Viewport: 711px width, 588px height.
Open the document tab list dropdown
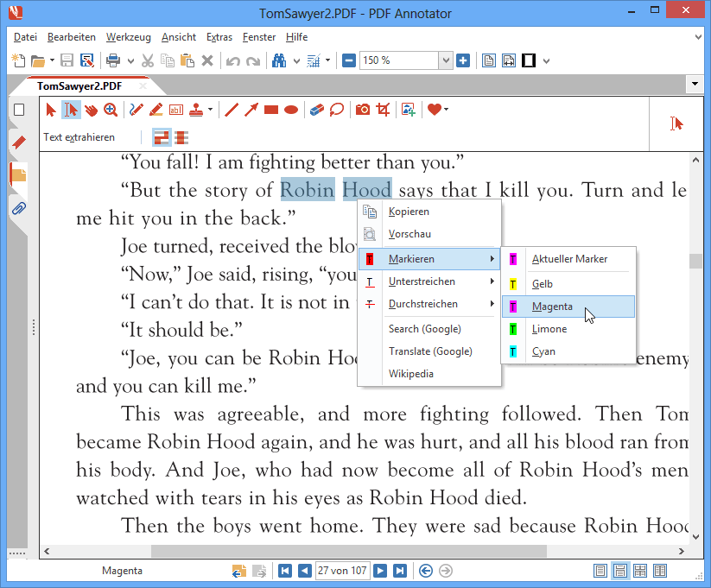[695, 85]
